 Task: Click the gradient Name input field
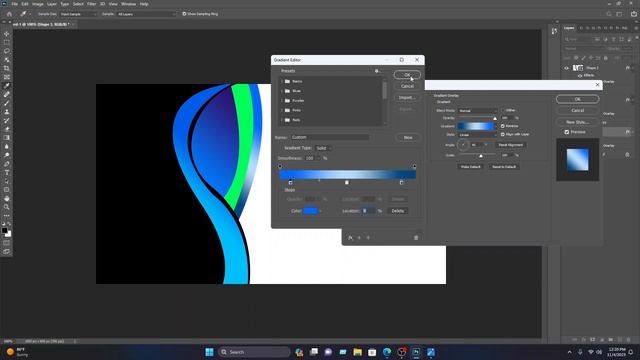point(330,138)
